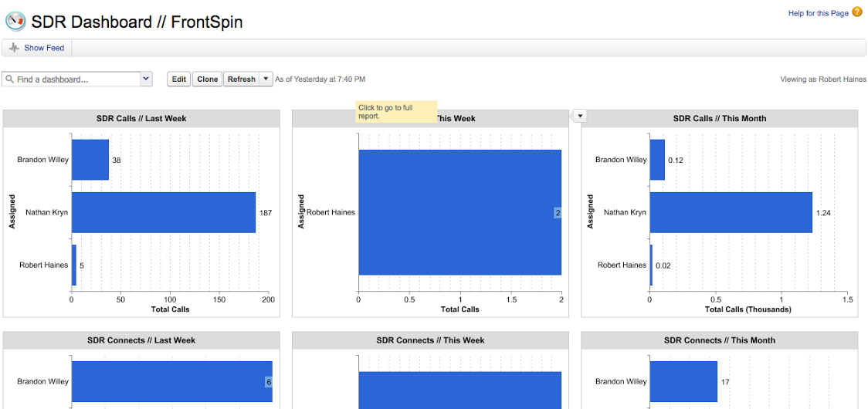This screenshot has width=868, height=409.
Task: Open the This Week component menu arrow
Action: [x=580, y=116]
